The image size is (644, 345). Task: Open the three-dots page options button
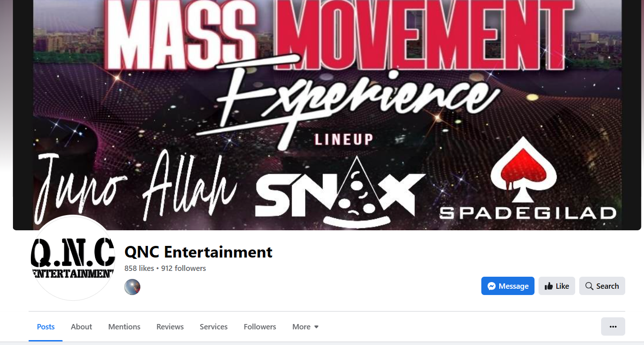click(x=613, y=327)
